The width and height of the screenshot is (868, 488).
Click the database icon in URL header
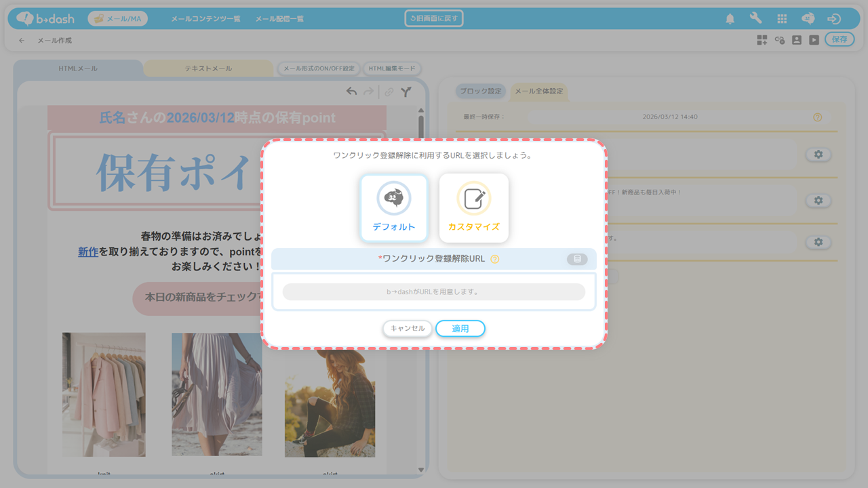pyautogui.click(x=577, y=259)
